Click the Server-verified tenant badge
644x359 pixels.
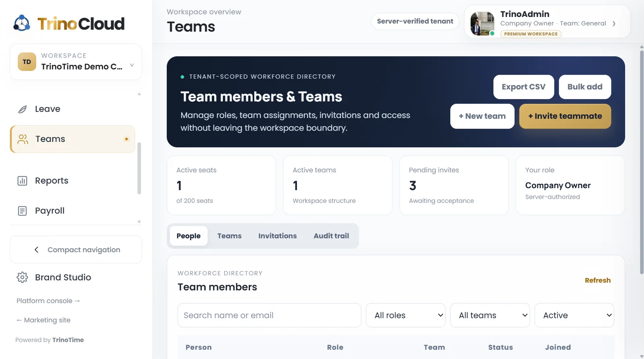(x=415, y=21)
